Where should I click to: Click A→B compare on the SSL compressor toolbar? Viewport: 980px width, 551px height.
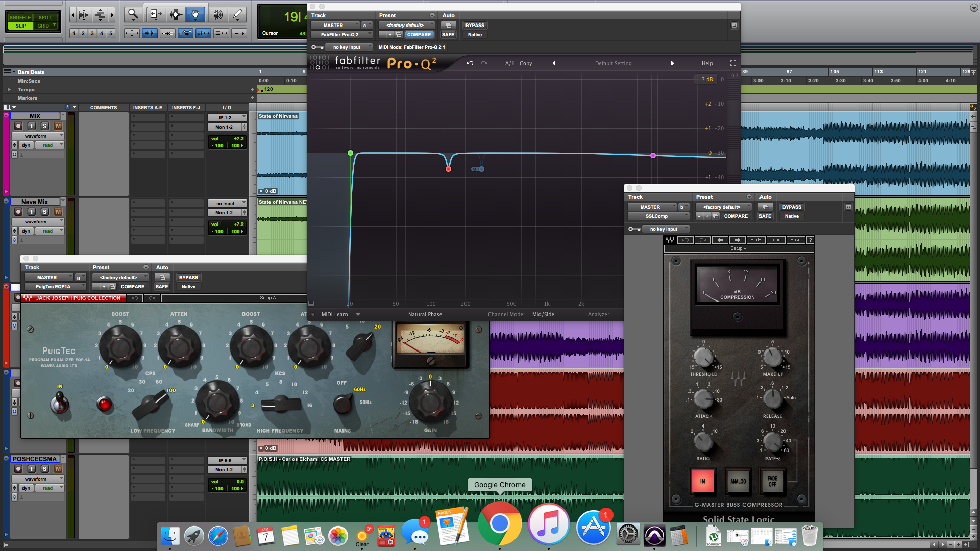click(x=756, y=240)
